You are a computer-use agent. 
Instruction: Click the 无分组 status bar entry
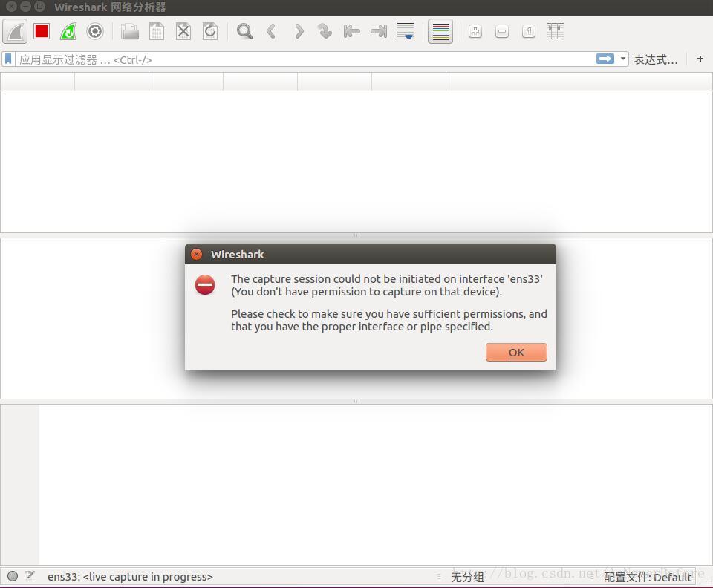(x=467, y=577)
